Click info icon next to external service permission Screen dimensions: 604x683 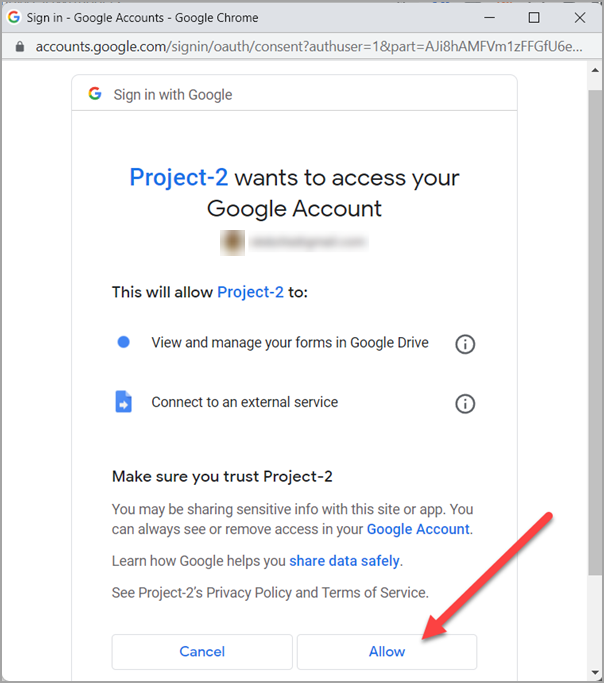tap(465, 403)
